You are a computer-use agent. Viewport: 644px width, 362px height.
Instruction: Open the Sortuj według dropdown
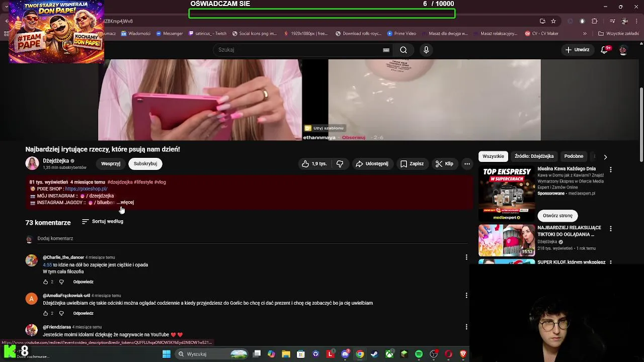[103, 221]
